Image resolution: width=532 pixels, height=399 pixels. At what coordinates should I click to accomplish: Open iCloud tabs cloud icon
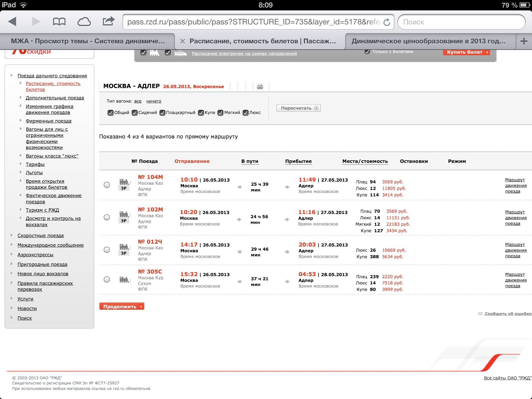pos(84,22)
